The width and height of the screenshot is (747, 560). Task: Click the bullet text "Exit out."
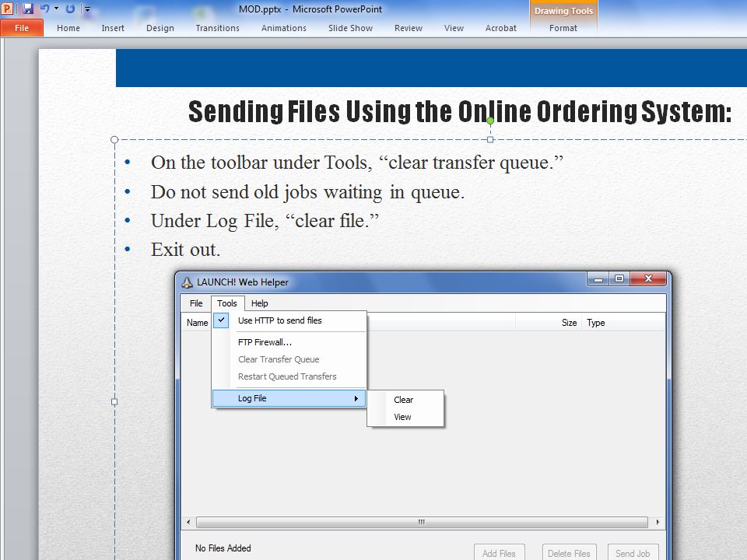(185, 250)
